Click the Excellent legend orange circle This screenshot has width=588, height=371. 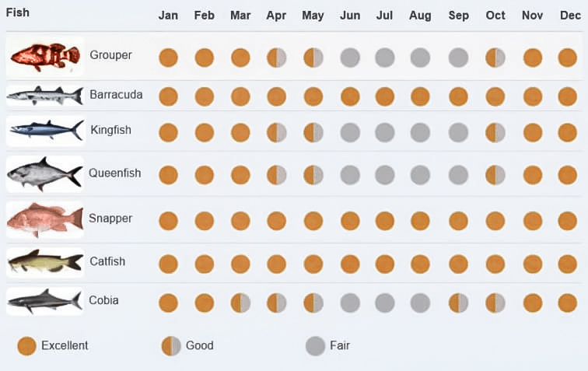[x=27, y=346]
